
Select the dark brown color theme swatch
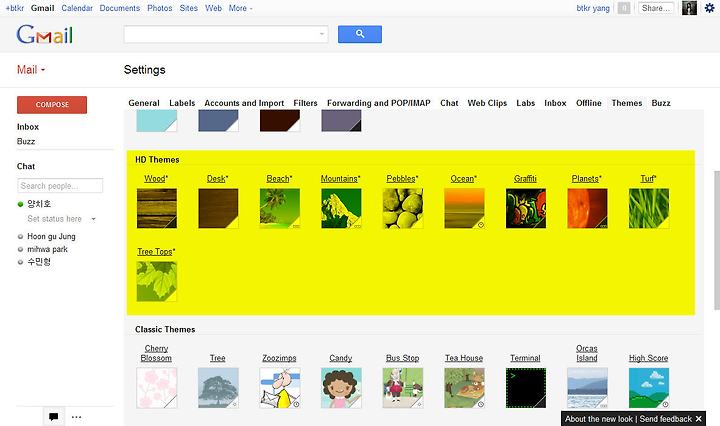point(280,121)
